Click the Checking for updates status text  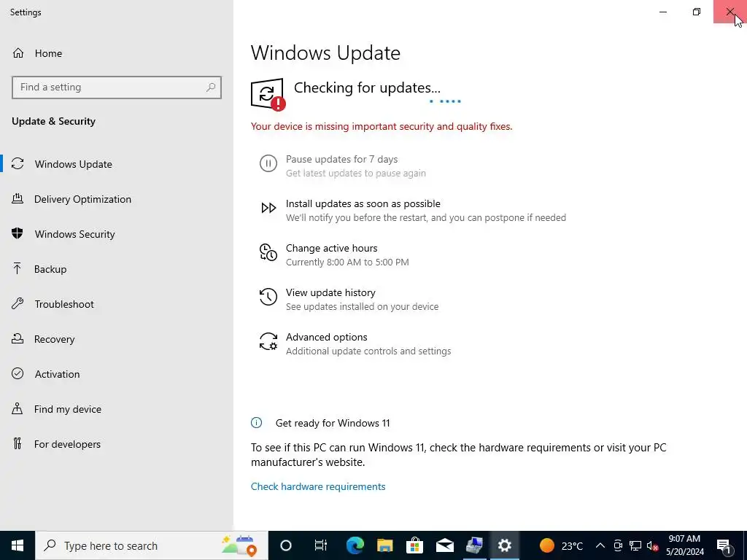tap(367, 87)
